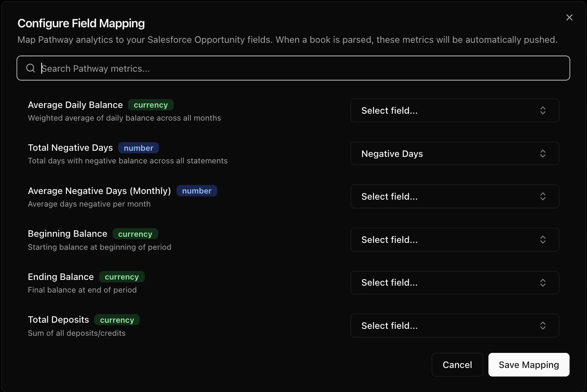Click the Total Negative Days metric name

(x=71, y=148)
